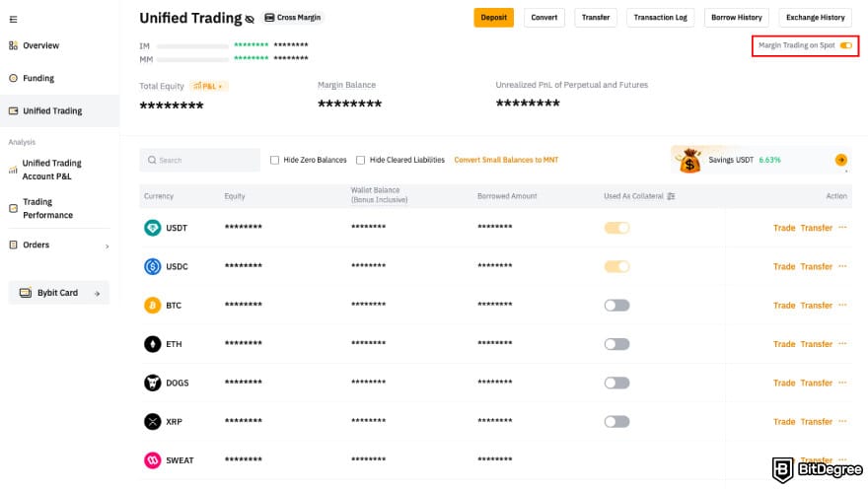
Task: Open Exchange History
Action: 816,18
